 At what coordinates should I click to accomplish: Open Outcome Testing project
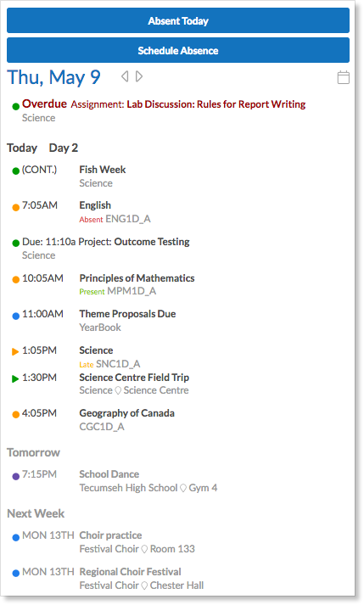point(152,242)
